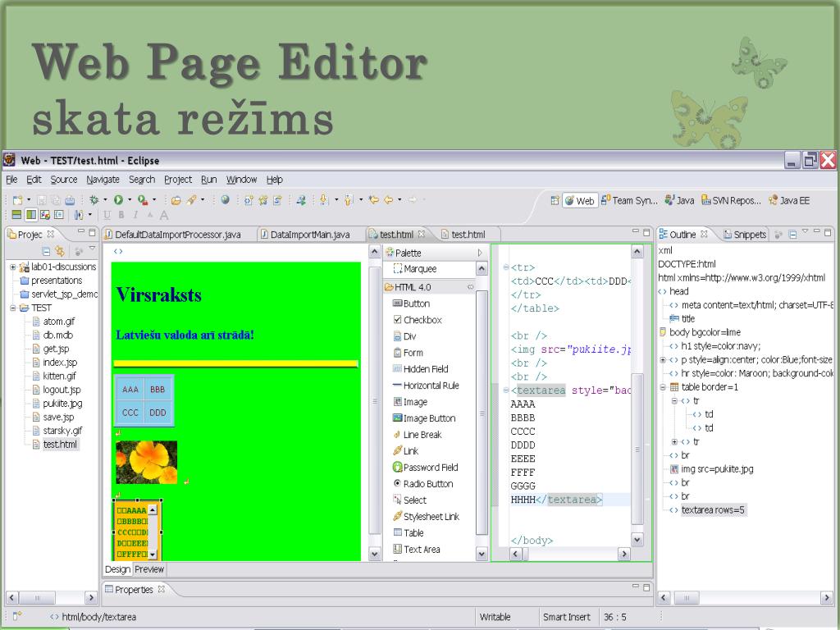840x630 pixels.
Task: Click the source editor horizontal scrollbar thumb
Action: point(526,554)
